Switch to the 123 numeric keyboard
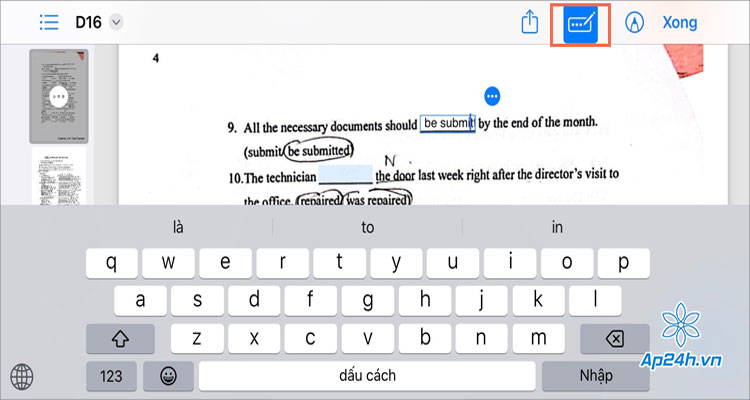Image resolution: width=750 pixels, height=400 pixels. tap(111, 376)
